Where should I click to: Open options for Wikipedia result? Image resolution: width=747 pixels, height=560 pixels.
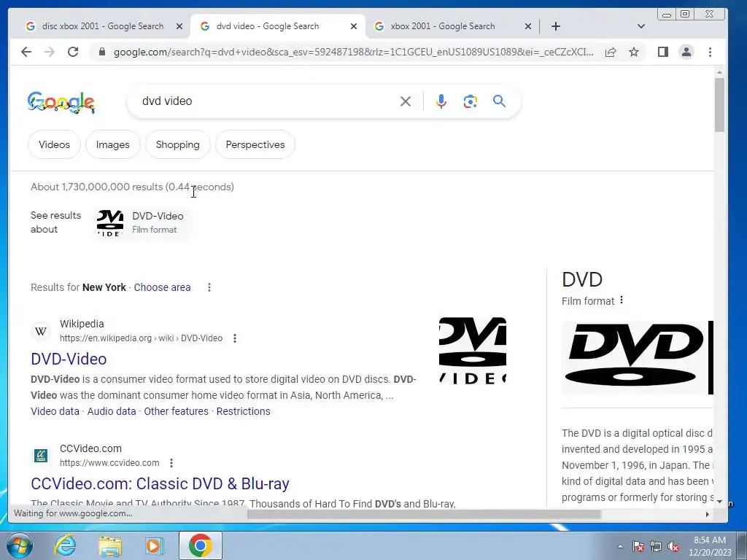[x=235, y=338]
